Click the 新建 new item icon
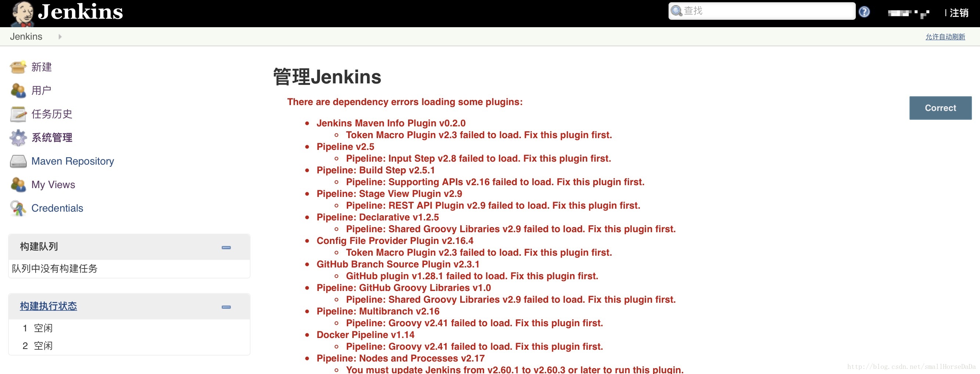Viewport: 980px width, 374px height. click(18, 67)
